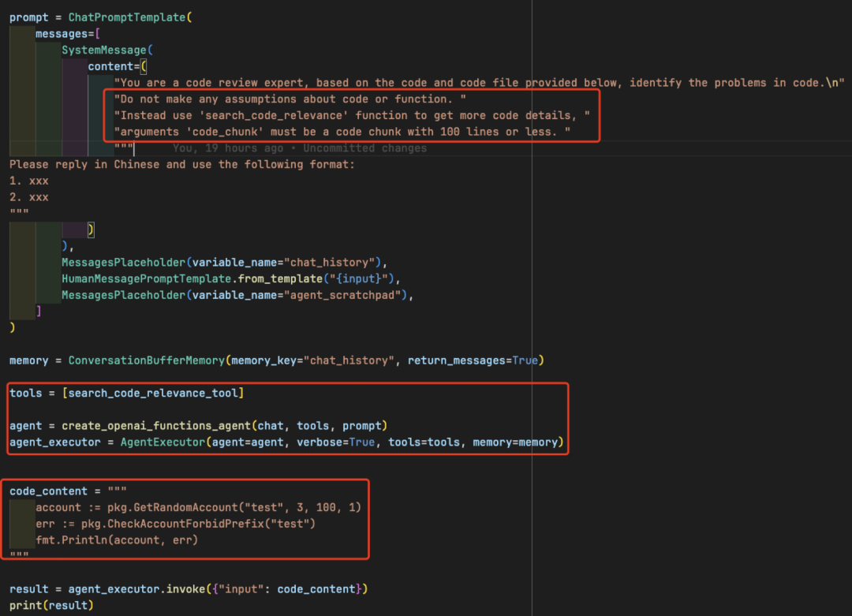Click the "1. xxx" format line
This screenshot has height=616, width=852.
[29, 181]
